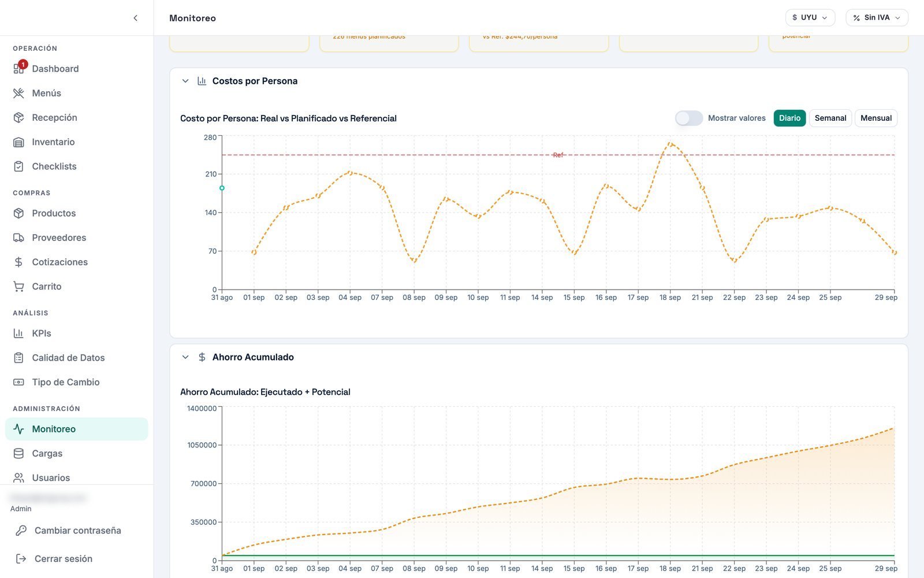924x578 pixels.
Task: Open the Tipo de Cambio page
Action: (x=77, y=382)
